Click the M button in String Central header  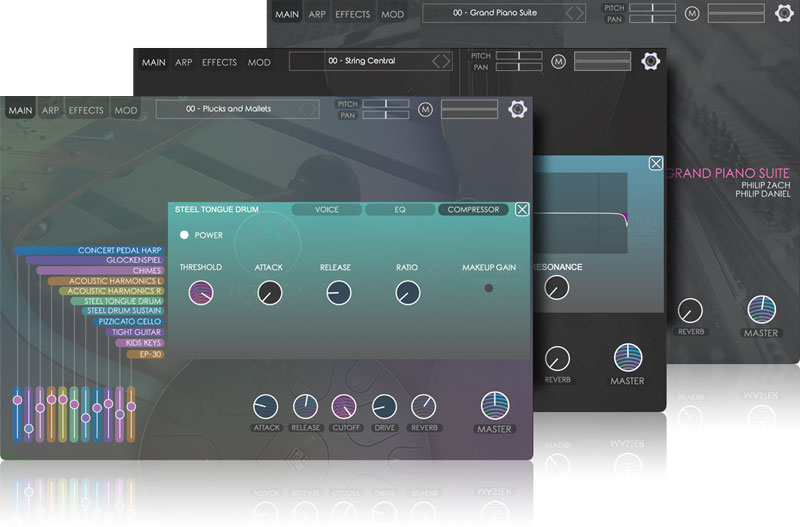pyautogui.click(x=558, y=62)
